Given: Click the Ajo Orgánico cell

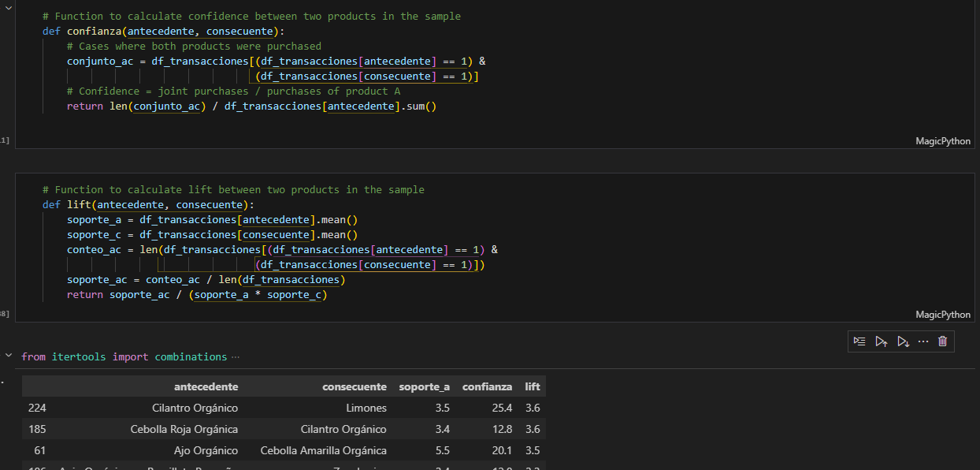Looking at the screenshot, I should coord(206,450).
